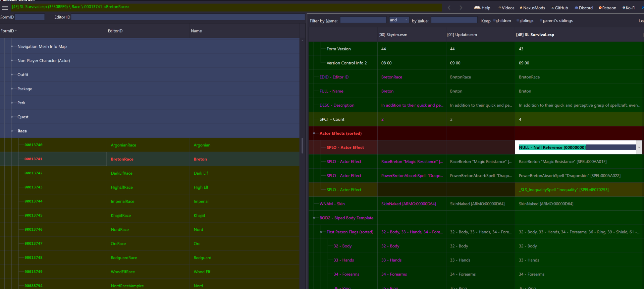Select the EDID - Editor ID row label
Viewport: 644px width, 289px height.
(334, 77)
